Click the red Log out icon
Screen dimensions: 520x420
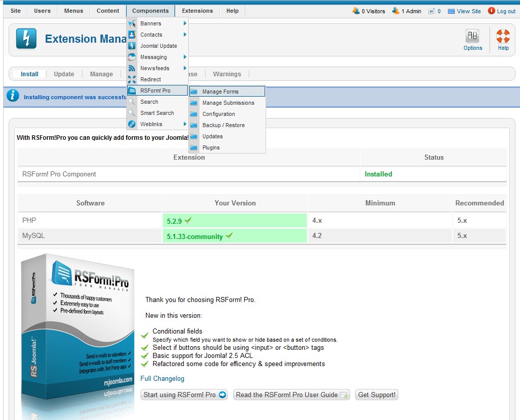point(491,11)
